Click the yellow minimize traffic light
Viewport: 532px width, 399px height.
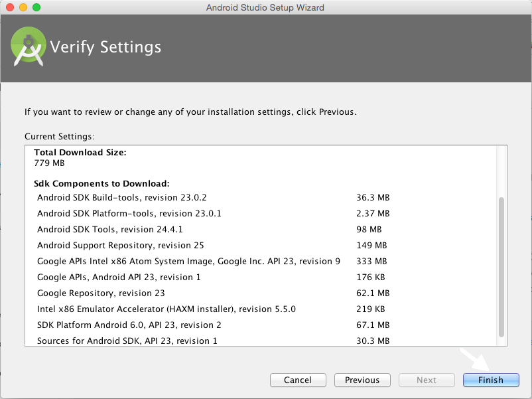point(22,7)
